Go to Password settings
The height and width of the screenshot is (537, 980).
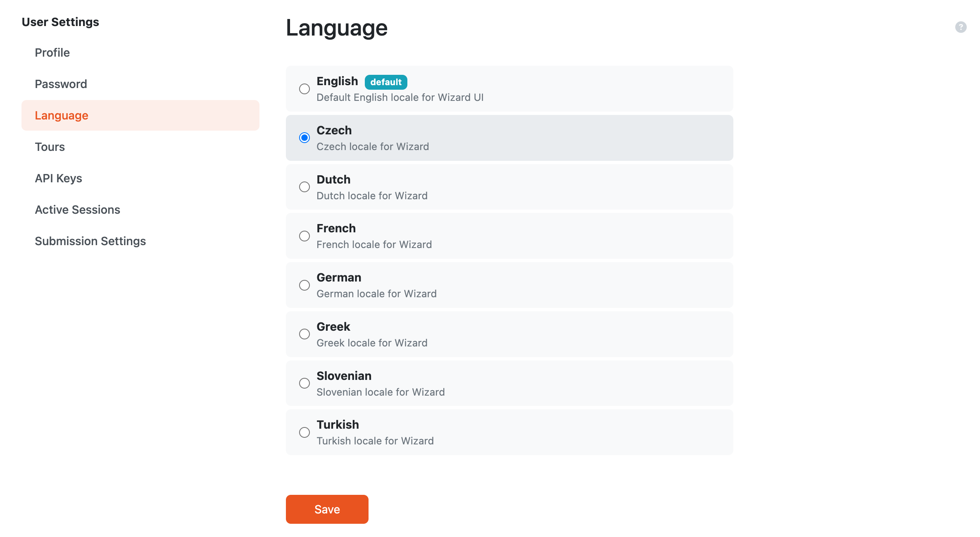(x=140, y=84)
